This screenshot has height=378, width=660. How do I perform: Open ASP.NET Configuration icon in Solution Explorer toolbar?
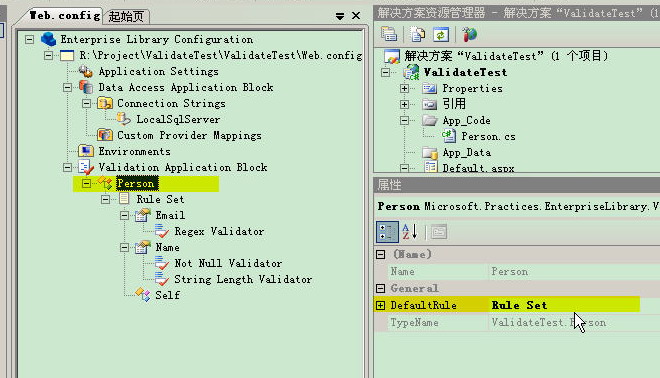(469, 34)
